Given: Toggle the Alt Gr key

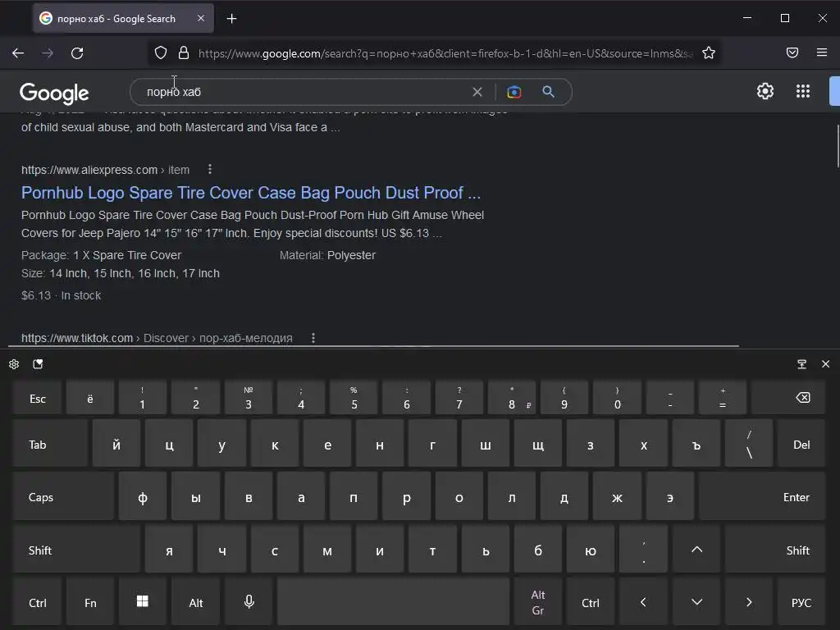Looking at the screenshot, I should (x=538, y=601).
